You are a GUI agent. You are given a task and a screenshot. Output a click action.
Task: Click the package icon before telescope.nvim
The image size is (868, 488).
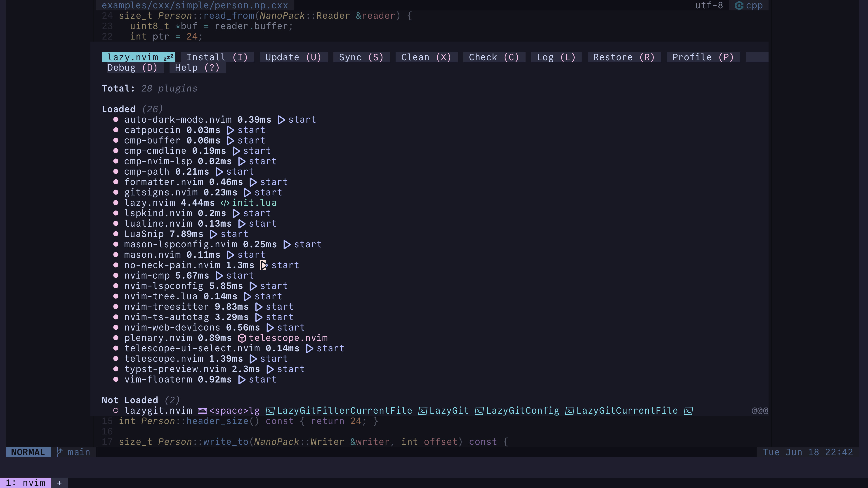coord(242,338)
